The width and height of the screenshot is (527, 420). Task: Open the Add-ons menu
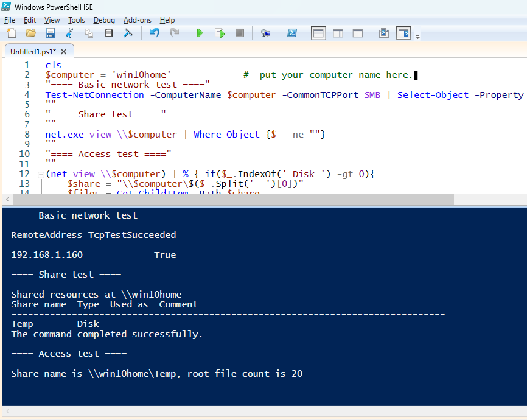coord(137,20)
